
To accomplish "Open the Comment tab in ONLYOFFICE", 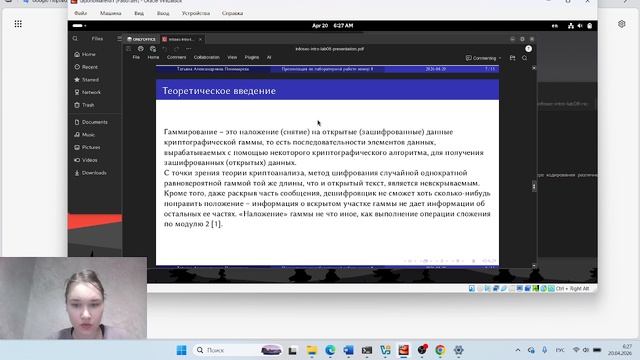I will coord(176,58).
